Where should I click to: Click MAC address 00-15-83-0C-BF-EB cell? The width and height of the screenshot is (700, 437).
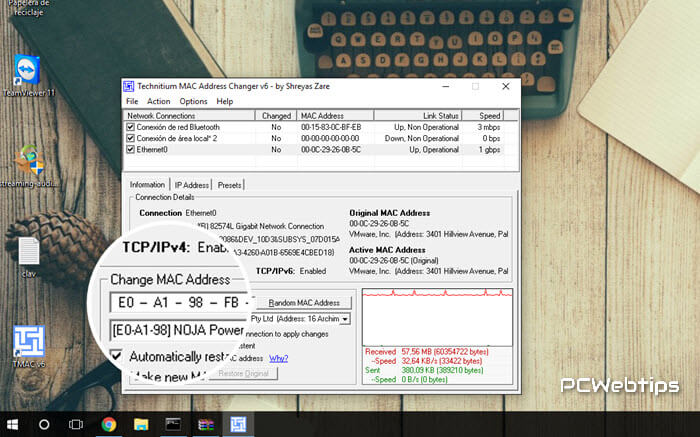(331, 127)
